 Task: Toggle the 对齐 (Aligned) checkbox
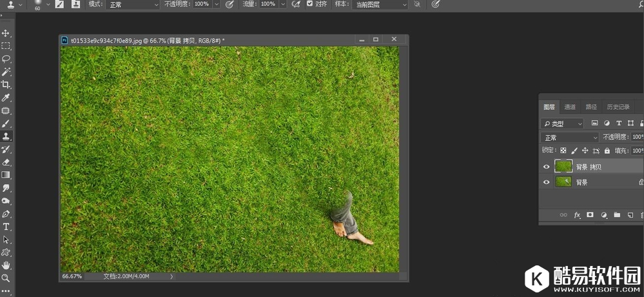pos(310,4)
